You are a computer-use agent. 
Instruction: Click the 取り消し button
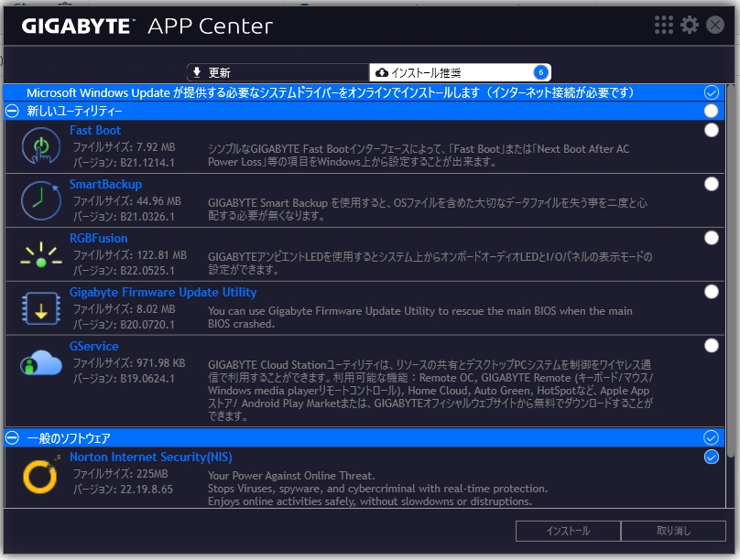(x=673, y=531)
